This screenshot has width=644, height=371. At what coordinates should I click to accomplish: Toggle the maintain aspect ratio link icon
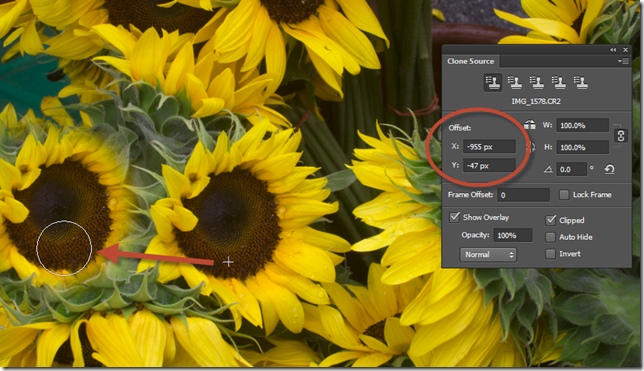tap(621, 136)
